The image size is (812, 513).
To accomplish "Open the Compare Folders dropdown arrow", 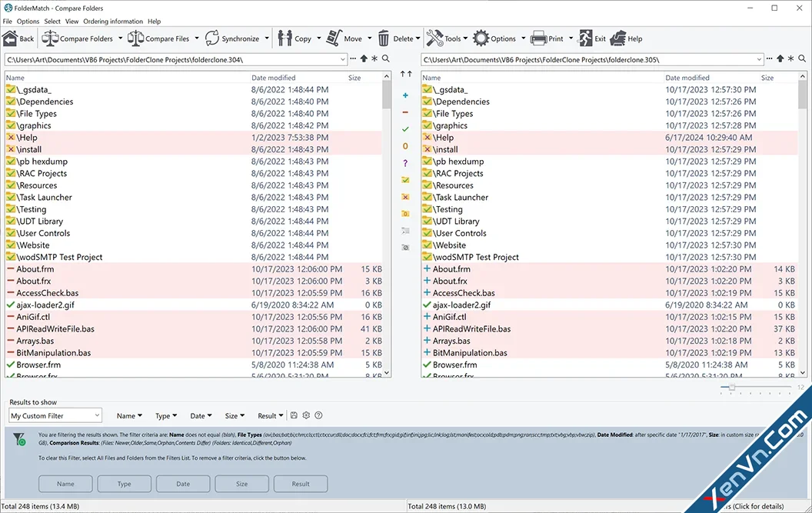I will click(x=120, y=38).
